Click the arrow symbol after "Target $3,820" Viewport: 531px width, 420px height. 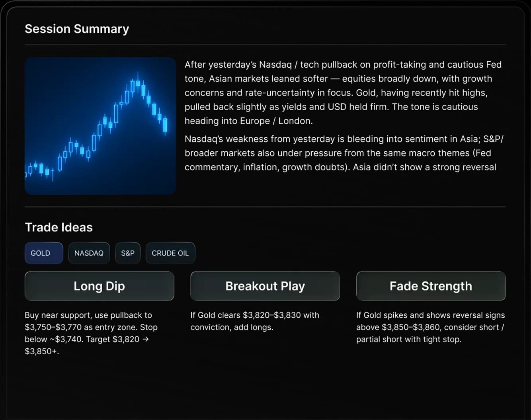tap(146, 339)
